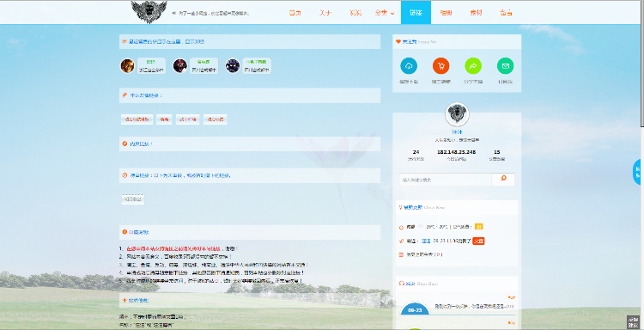The height and width of the screenshot is (330, 644).
Task: Click the comment bubble beside dark red avatar
Action: (204, 66)
